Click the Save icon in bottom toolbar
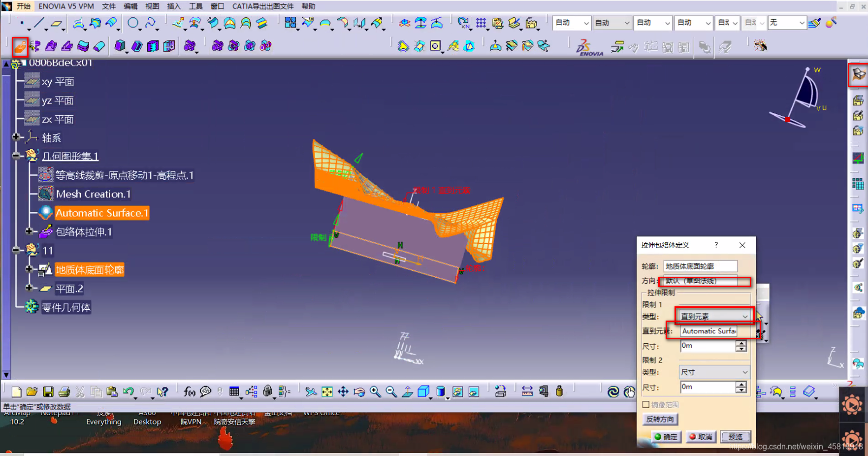This screenshot has height=456, width=868. (48, 391)
